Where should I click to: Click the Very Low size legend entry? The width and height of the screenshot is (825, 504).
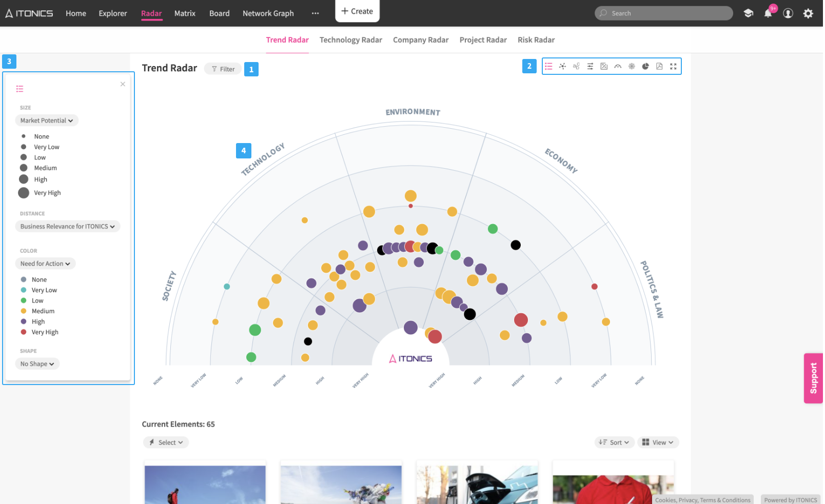[40, 147]
